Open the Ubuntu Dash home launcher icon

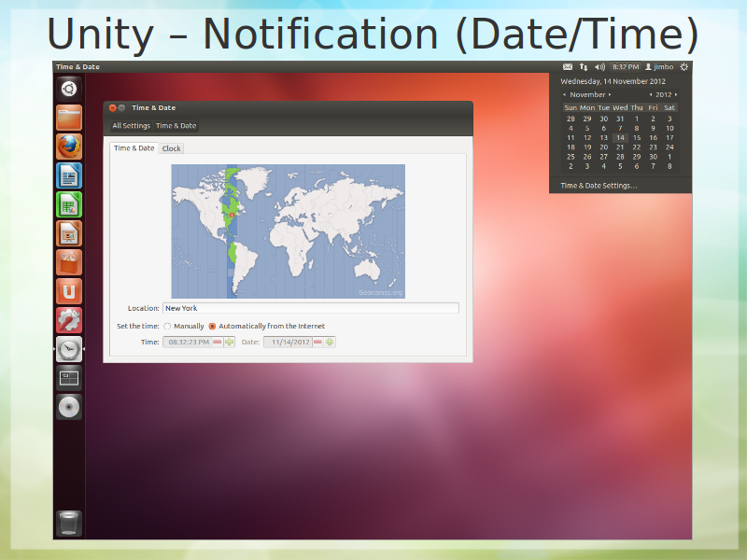click(69, 89)
